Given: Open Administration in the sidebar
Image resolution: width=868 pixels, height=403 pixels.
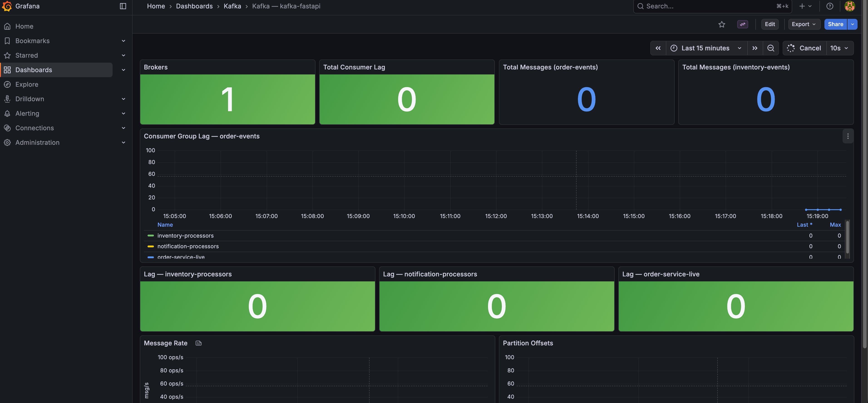Looking at the screenshot, I should click(x=37, y=142).
